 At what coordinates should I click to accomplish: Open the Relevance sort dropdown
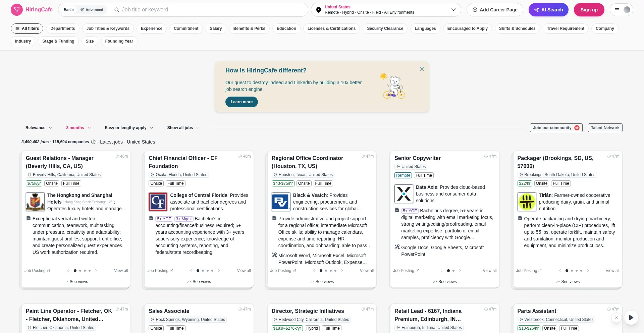click(x=39, y=128)
